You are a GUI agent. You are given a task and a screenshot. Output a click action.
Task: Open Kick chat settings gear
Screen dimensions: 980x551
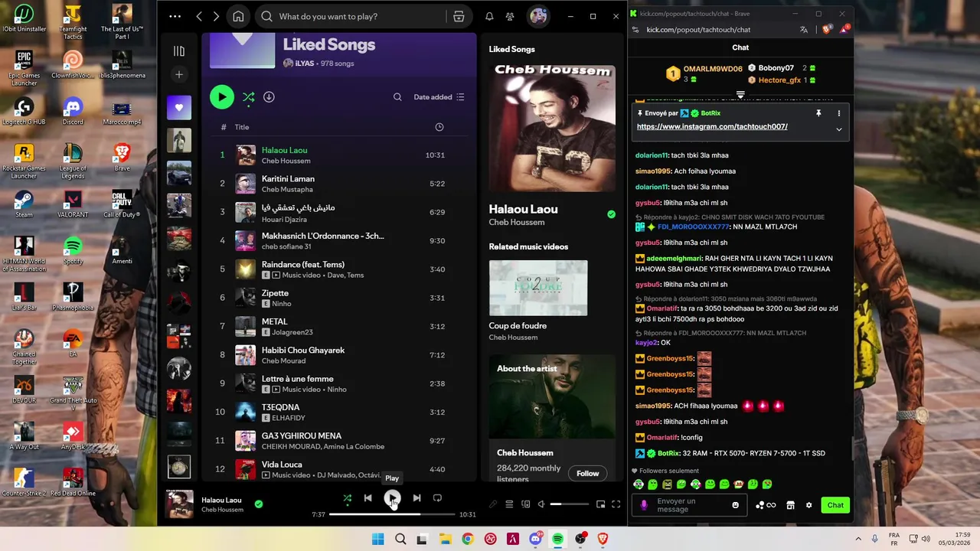[x=808, y=505]
